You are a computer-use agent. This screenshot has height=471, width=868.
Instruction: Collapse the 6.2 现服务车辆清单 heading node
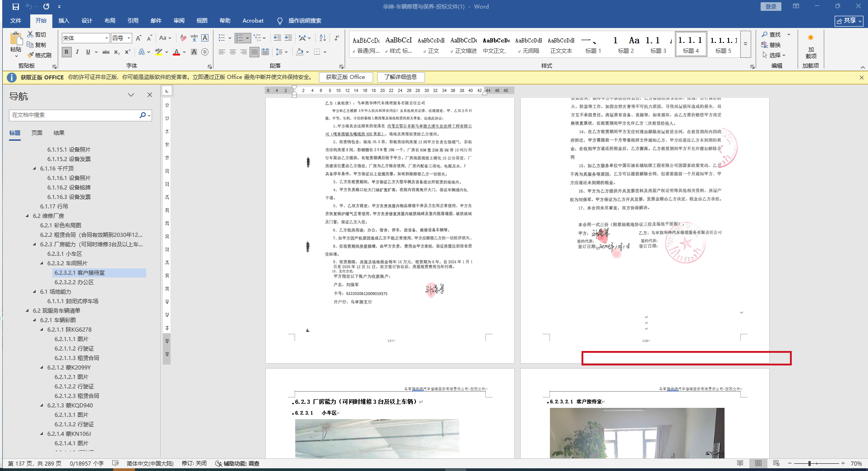[x=28, y=311]
